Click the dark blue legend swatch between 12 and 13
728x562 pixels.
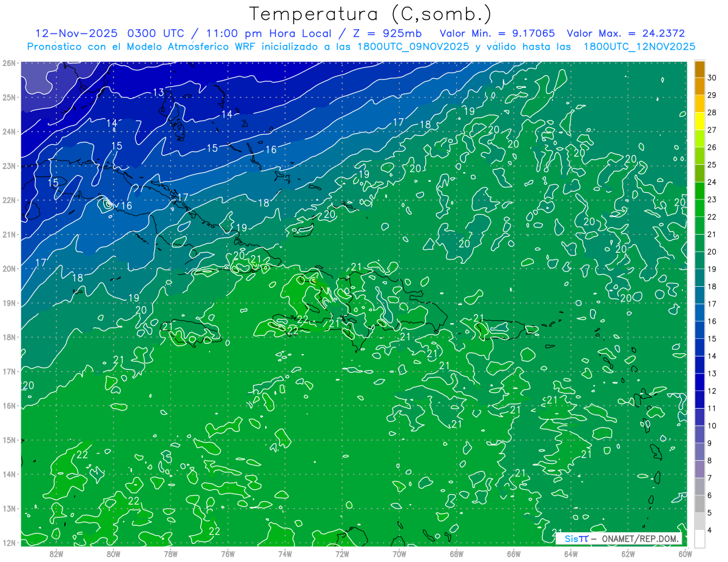click(699, 382)
